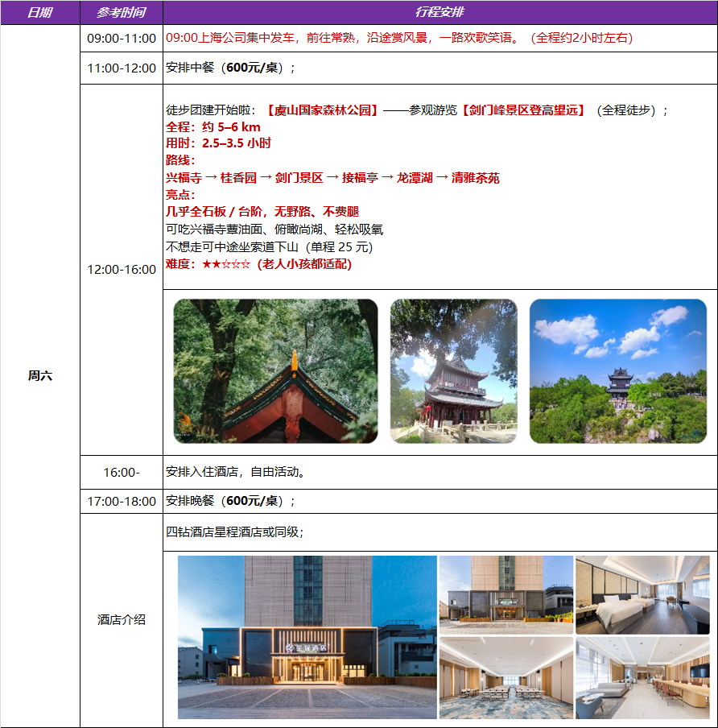This screenshot has height=728, width=718.
Task: Open the large hotel exterior dusk photo
Action: [x=307, y=637]
